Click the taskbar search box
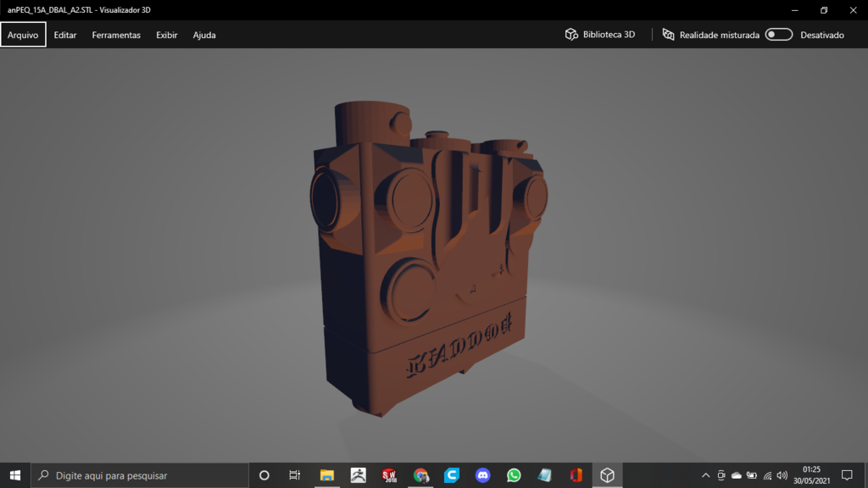 point(140,475)
